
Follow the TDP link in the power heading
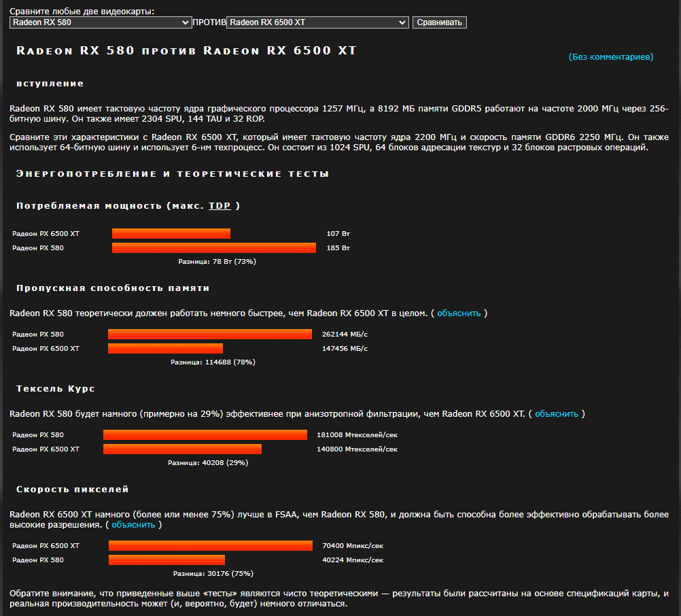[220, 206]
